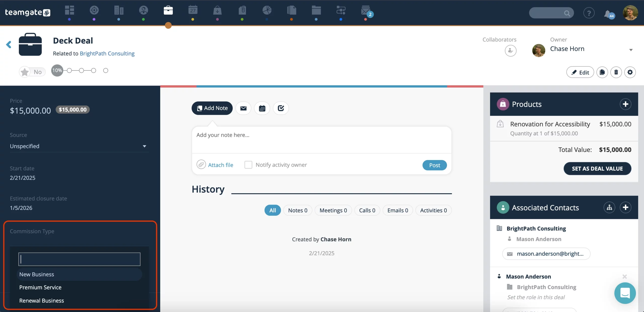Click the trash delete deal icon
644x312 pixels.
616,72
